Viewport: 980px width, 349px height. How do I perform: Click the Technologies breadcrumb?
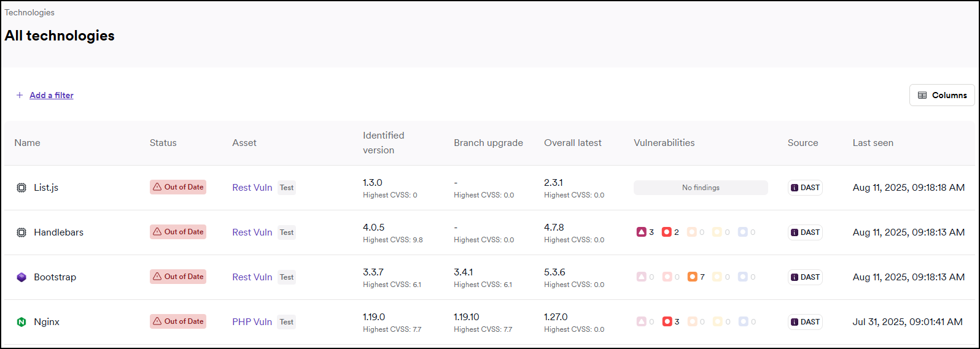point(29,12)
